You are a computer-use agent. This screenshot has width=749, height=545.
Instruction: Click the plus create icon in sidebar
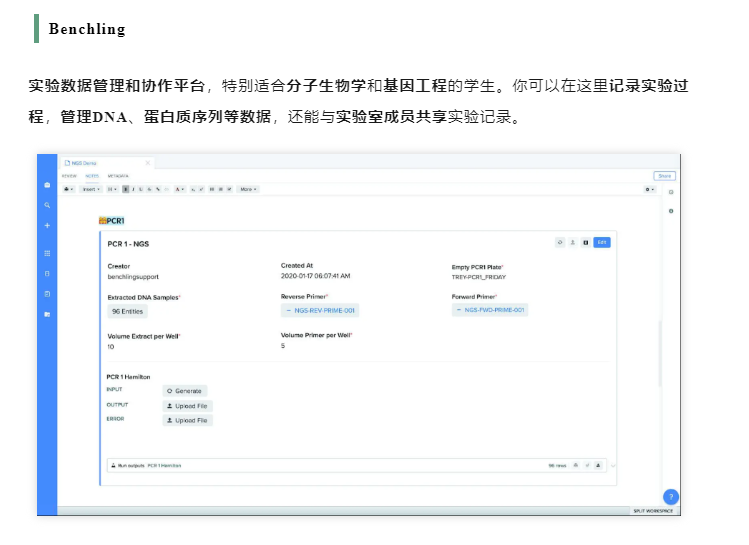point(47,225)
